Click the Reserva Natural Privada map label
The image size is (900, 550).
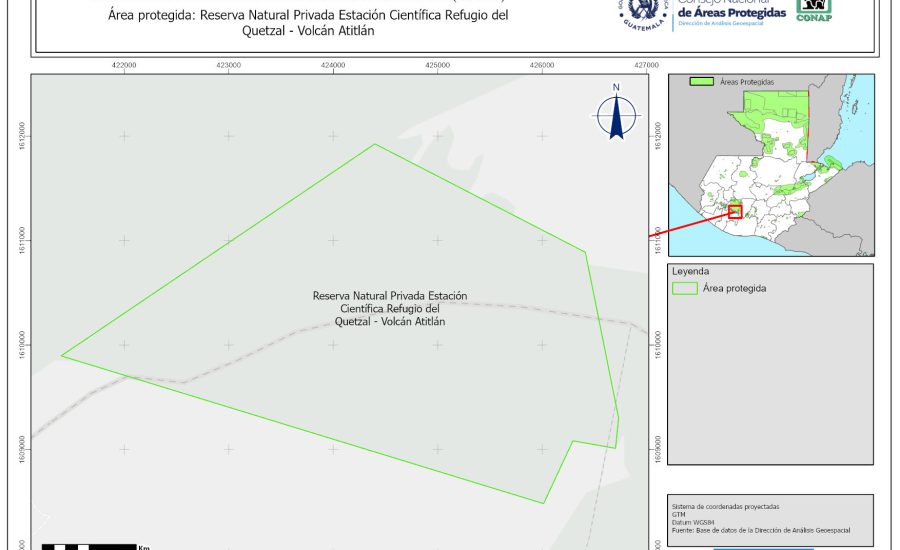[x=390, y=309]
